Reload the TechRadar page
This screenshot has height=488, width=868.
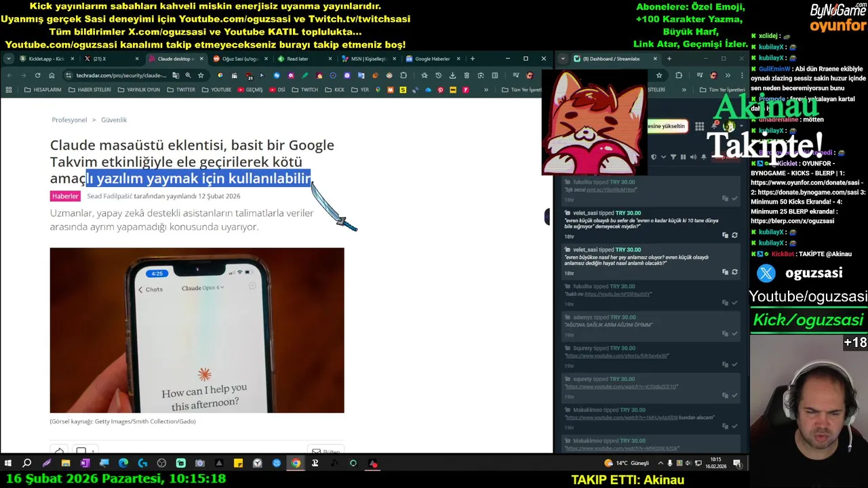pos(37,75)
